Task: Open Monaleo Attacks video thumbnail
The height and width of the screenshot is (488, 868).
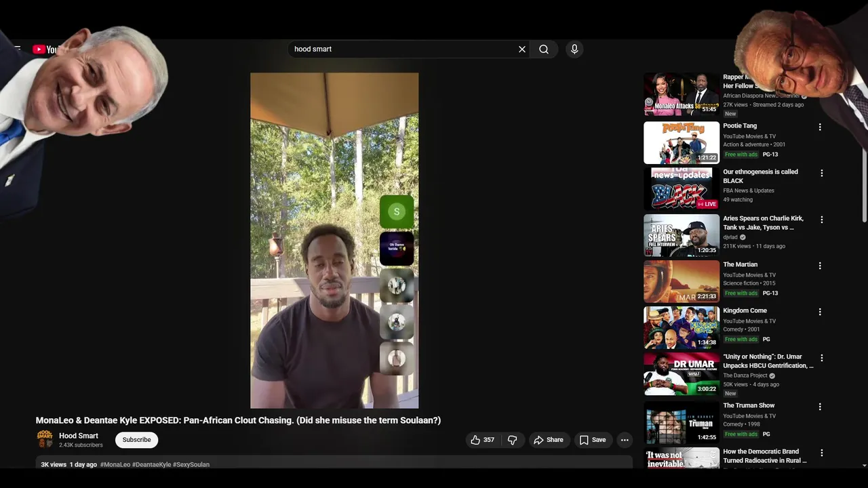Action: [x=682, y=94]
